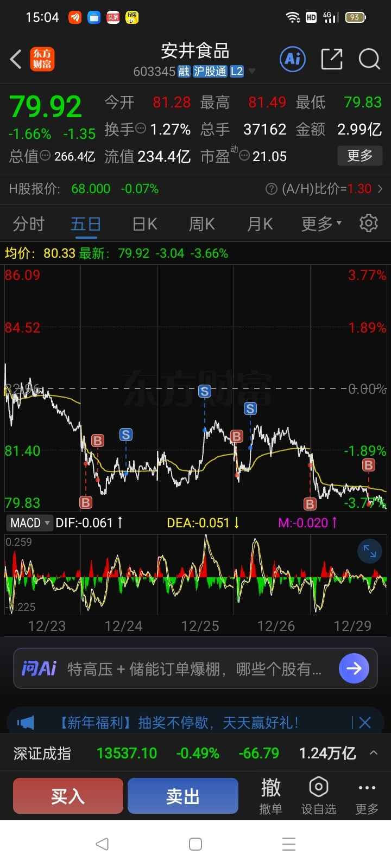This screenshot has height=868, width=391.
Task: Open 撤单 cancel order icon
Action: (270, 796)
